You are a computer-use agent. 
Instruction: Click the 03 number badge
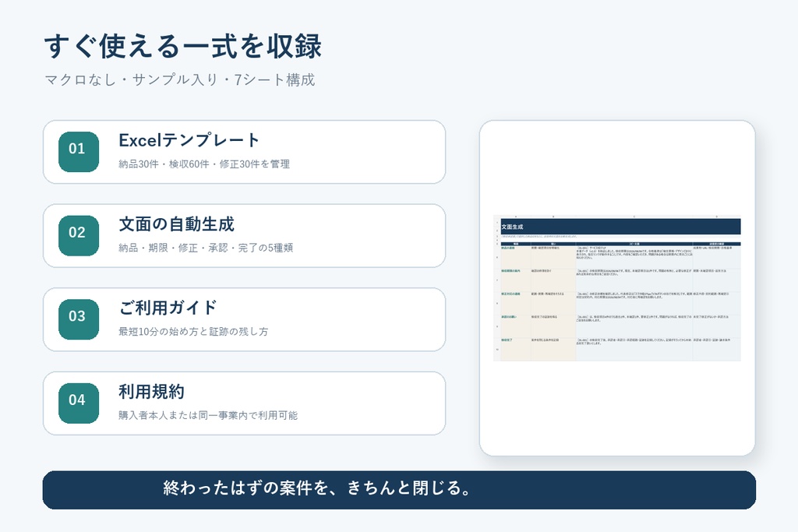(x=79, y=319)
